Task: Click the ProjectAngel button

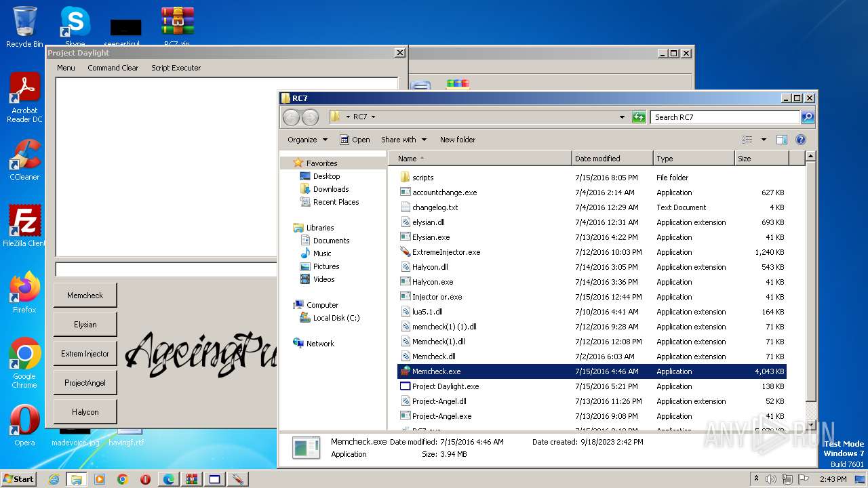Action: [85, 383]
